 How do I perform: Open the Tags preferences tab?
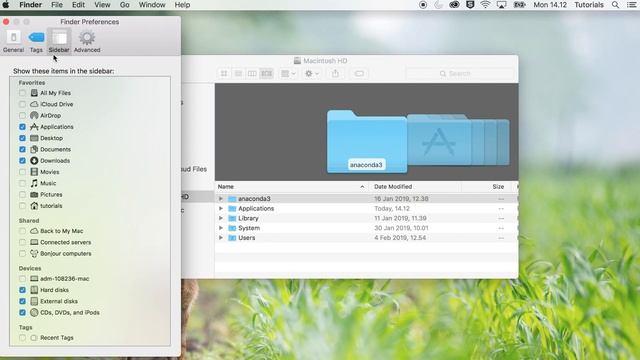coord(36,41)
